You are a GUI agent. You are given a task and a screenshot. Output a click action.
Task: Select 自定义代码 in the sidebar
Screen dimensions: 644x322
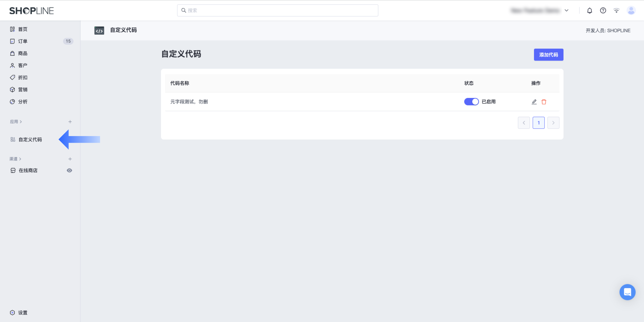coord(30,140)
